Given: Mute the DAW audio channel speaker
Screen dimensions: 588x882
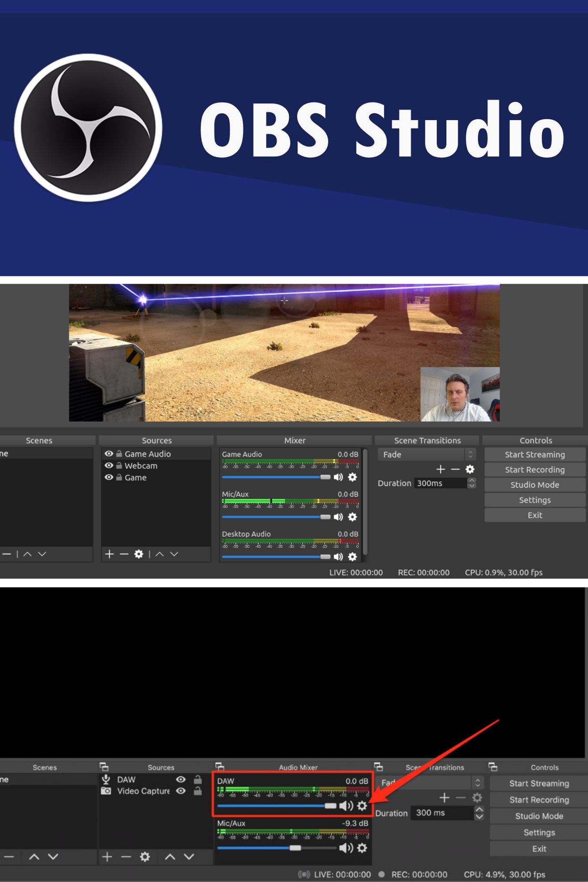Looking at the screenshot, I should [x=346, y=806].
